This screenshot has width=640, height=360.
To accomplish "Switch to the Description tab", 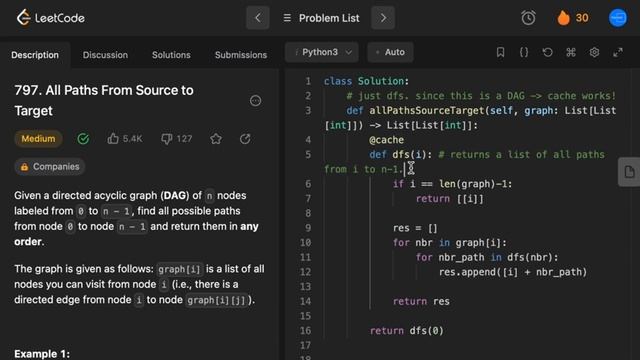I will click(x=35, y=55).
